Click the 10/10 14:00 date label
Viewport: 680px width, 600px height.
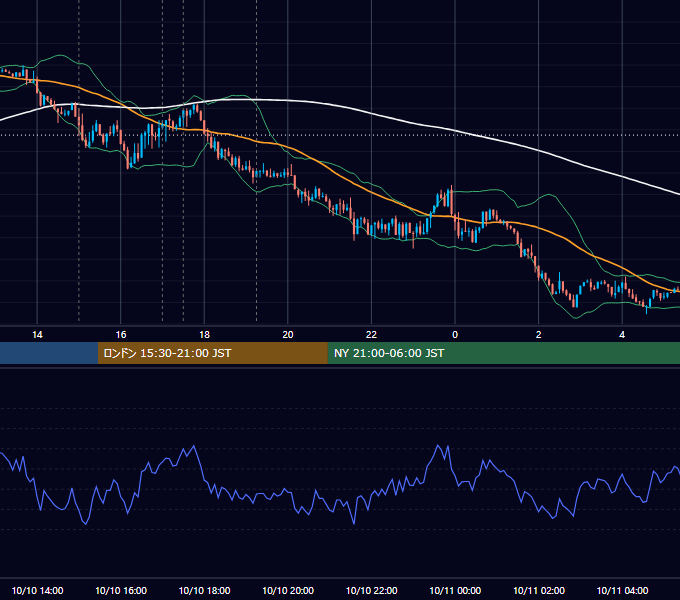37,590
